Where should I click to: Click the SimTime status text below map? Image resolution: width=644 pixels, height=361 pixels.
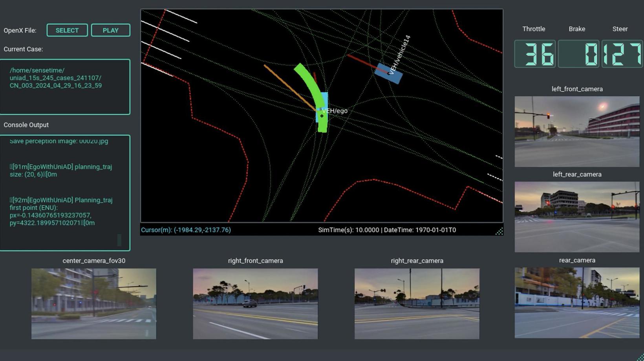pyautogui.click(x=387, y=230)
